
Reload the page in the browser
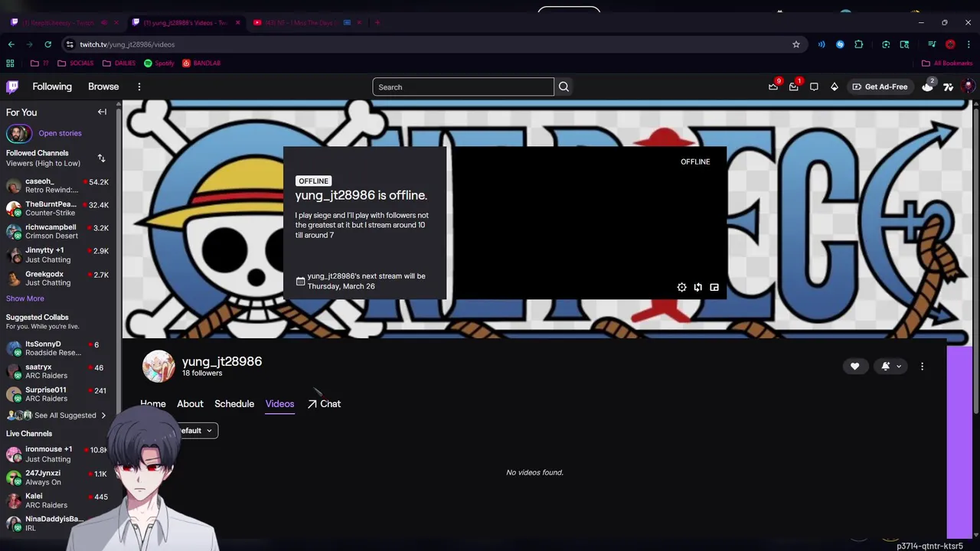[47, 44]
